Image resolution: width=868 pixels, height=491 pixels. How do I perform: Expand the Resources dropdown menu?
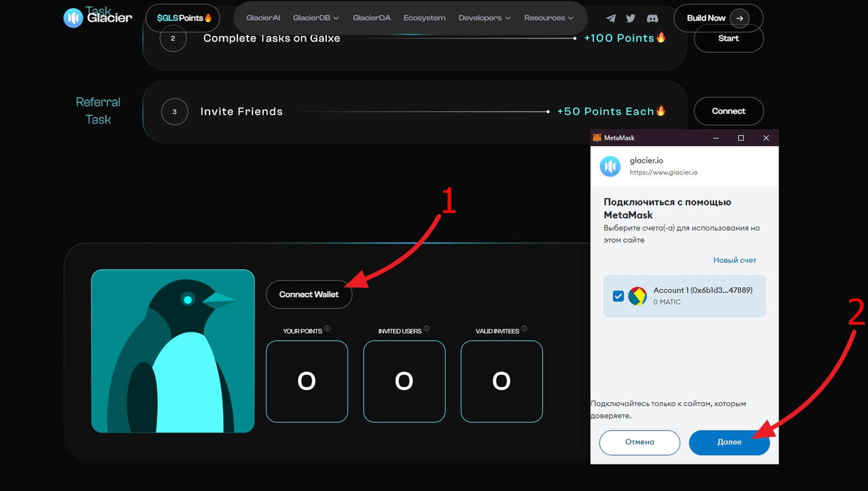549,18
